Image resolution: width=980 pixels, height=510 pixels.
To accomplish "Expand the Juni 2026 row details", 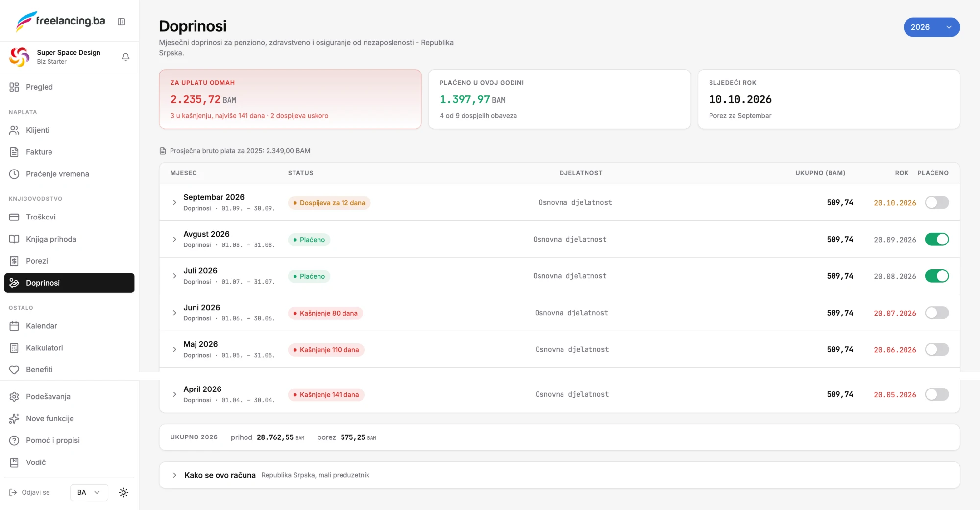I will 174,313.
